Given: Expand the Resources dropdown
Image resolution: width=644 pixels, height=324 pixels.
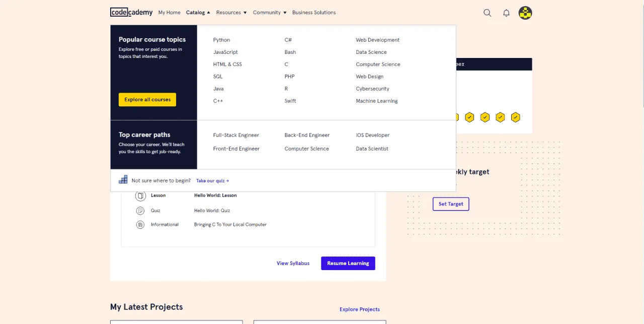Looking at the screenshot, I should tap(231, 13).
